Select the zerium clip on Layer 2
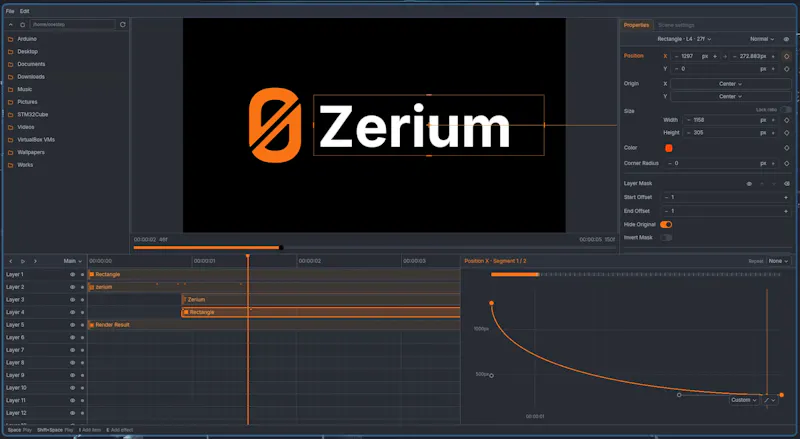The image size is (800, 439). [274, 287]
